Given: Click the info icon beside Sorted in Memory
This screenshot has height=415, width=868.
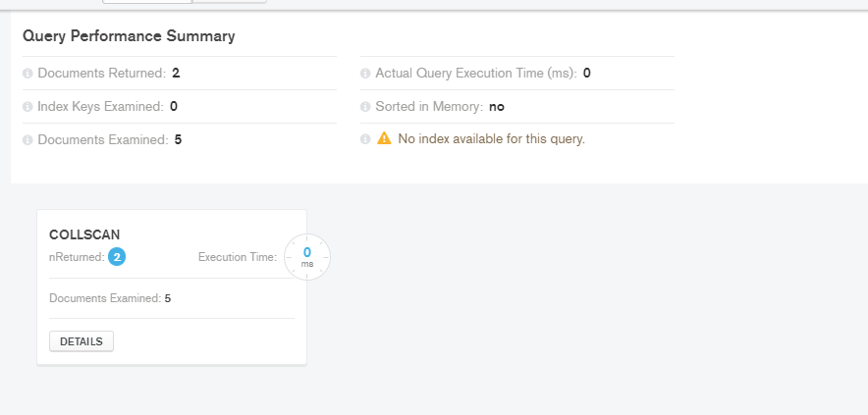Looking at the screenshot, I should point(365,107).
